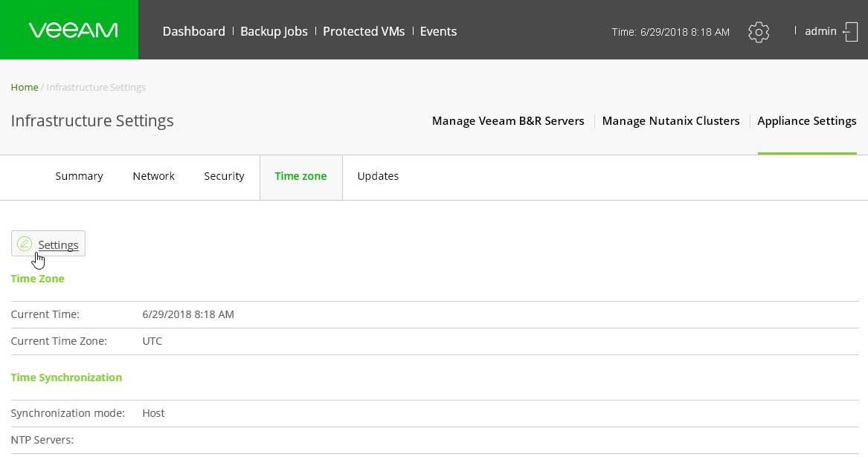Screen dimensions: 868x457
Task: Select Appliance Settings tab
Action: point(806,121)
